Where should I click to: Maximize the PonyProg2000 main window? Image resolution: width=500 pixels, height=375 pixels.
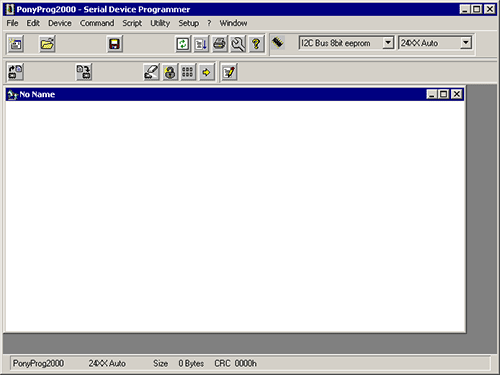(x=477, y=9)
